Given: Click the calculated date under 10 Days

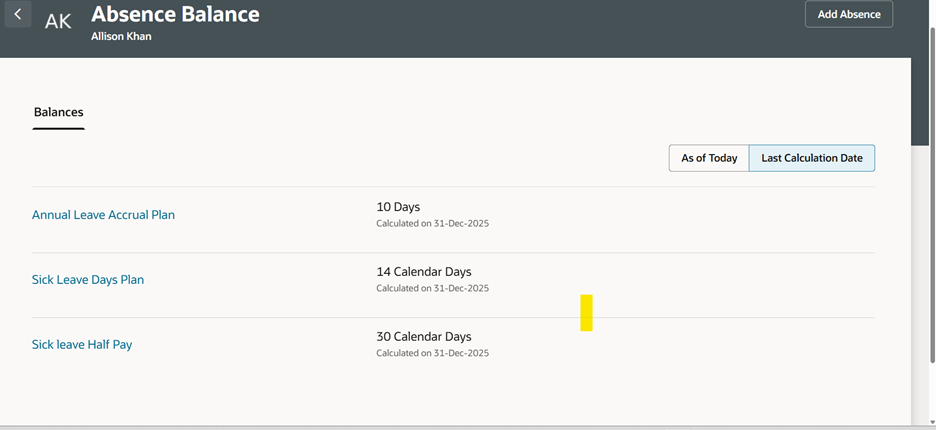Looking at the screenshot, I should pos(432,223).
